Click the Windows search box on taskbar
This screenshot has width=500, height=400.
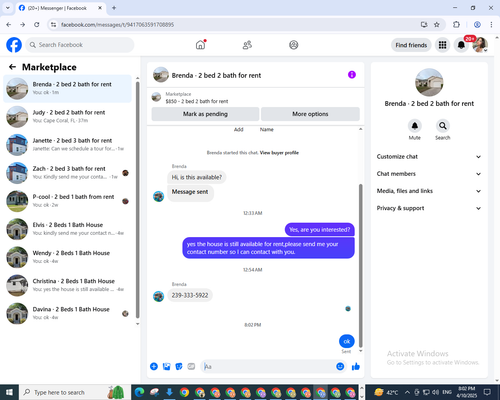click(74, 392)
